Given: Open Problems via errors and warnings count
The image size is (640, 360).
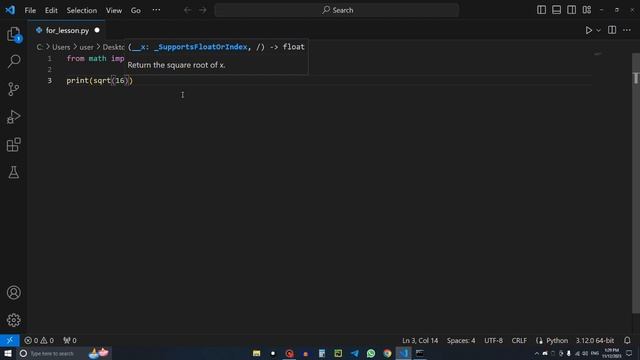Looking at the screenshot, I should coord(39,340).
